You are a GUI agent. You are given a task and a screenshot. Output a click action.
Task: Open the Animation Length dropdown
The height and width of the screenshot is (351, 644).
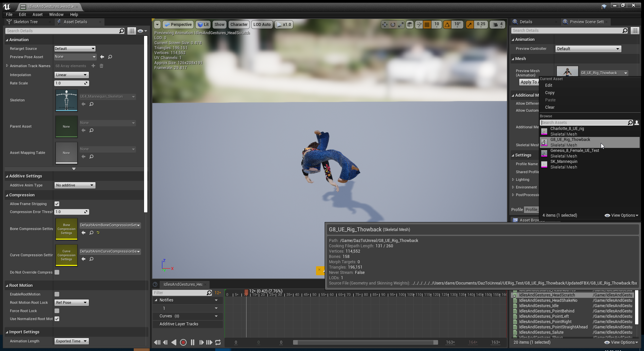pos(71,341)
